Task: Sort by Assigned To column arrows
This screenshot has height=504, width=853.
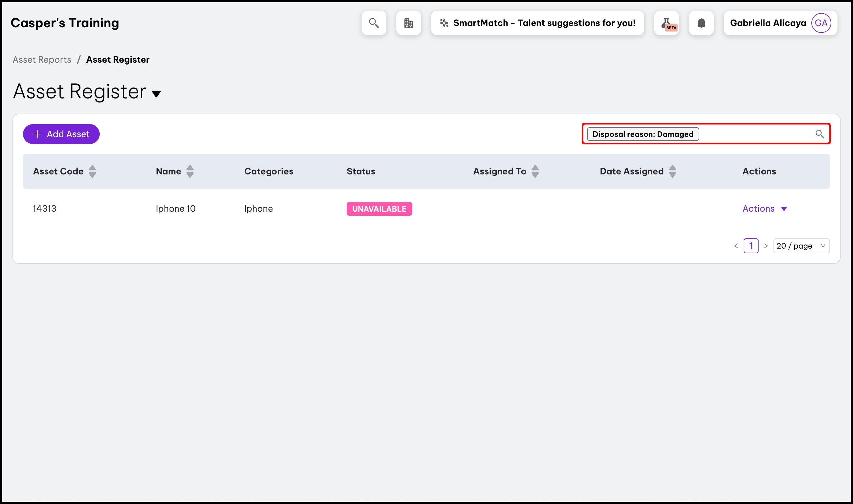Action: click(535, 172)
